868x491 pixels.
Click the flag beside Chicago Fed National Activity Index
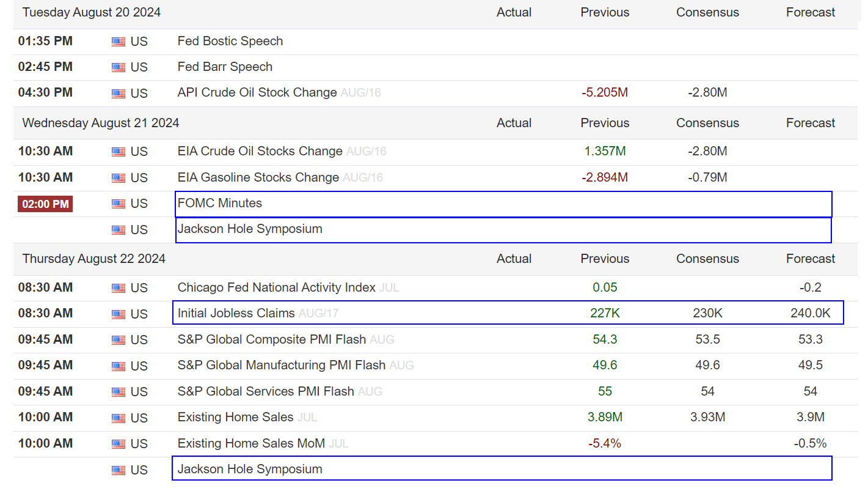119,288
